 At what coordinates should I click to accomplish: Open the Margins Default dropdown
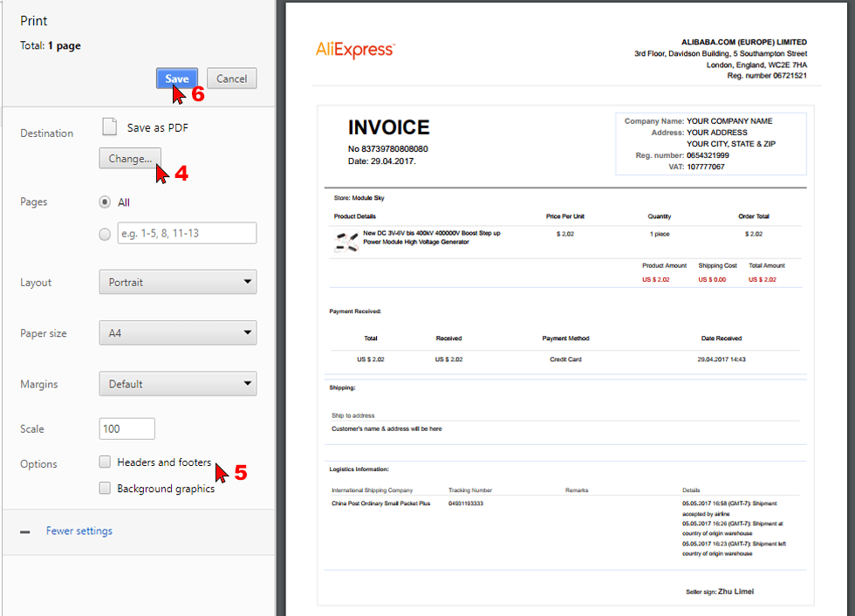pyautogui.click(x=178, y=384)
